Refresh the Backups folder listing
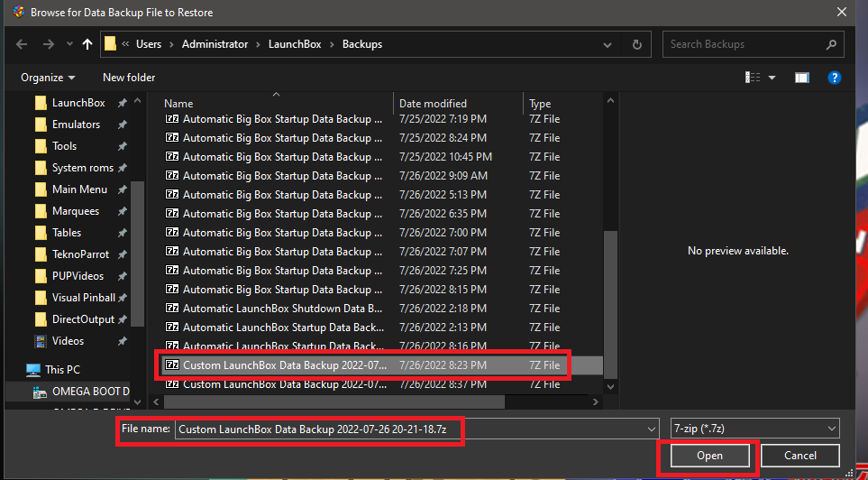Screen dimensions: 868x480 pyautogui.click(x=636, y=44)
